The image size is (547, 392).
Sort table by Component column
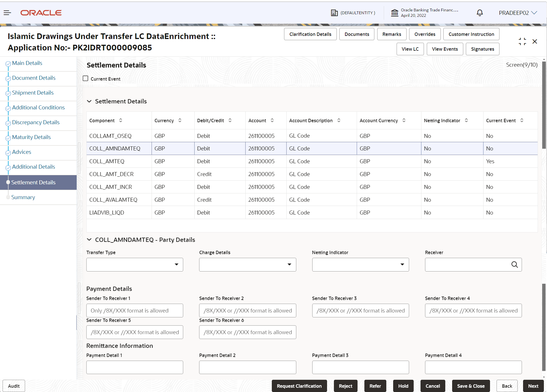coord(121,121)
